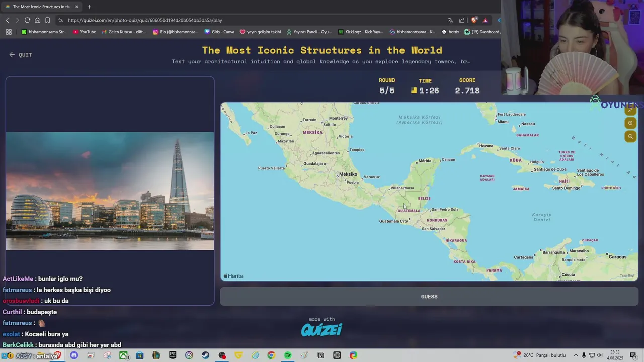Screen dimensions: 644x362
Task: Open Spotify from the taskbar
Action: coord(287,355)
